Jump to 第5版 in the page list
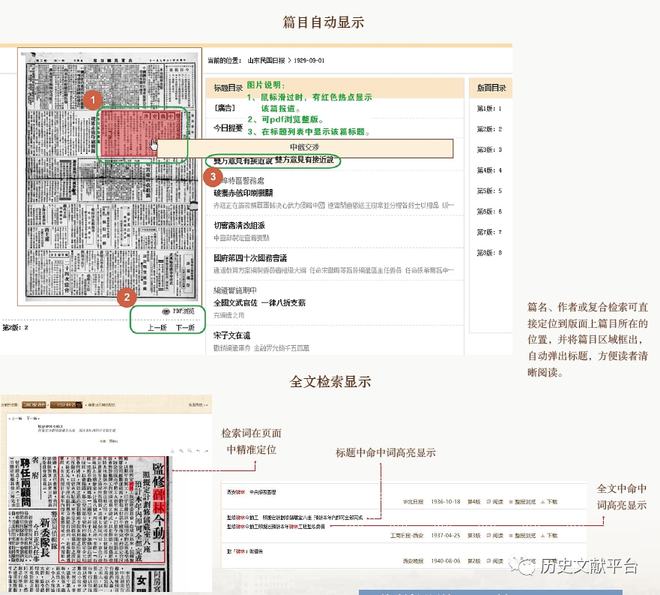Screen dimensions: 660x595 pyautogui.click(x=487, y=191)
